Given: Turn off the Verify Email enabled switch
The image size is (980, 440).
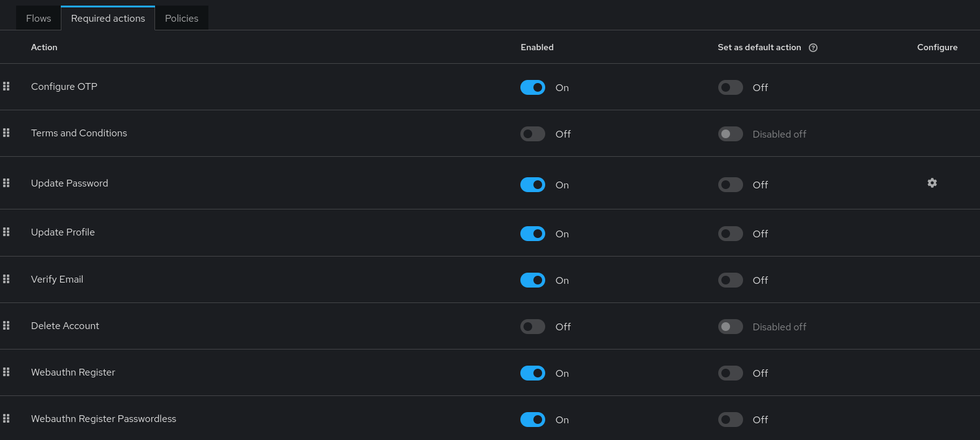Looking at the screenshot, I should coord(533,280).
